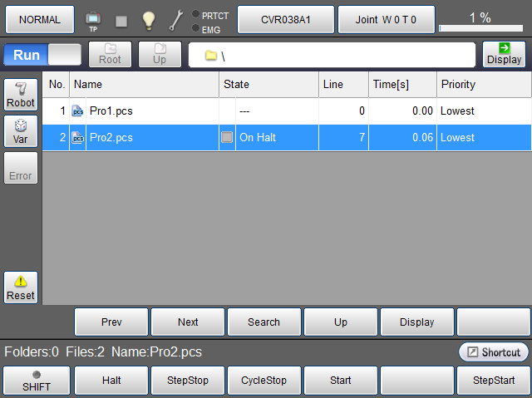Sort by the Name column header

(144, 84)
